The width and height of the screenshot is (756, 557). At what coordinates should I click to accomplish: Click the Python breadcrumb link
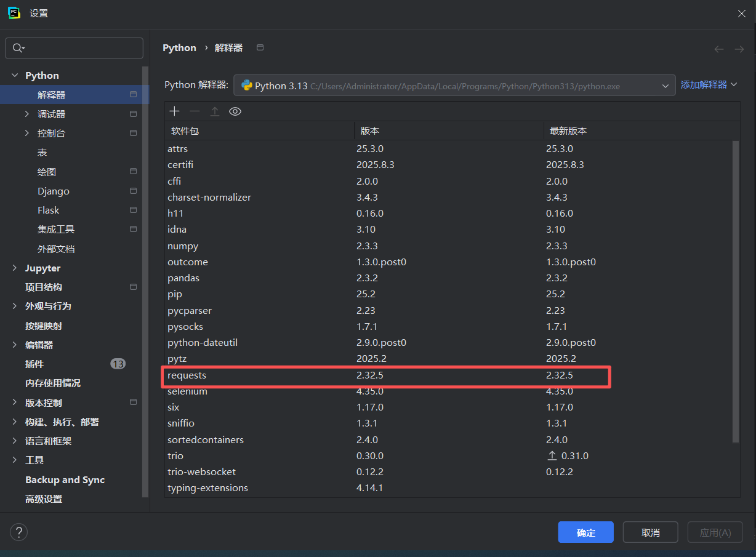coord(179,47)
